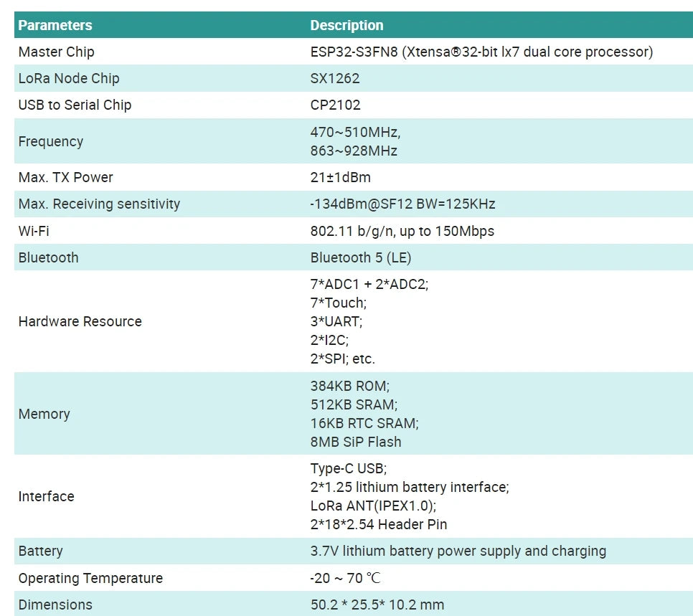
Task: Select the 863~928MHz frequency line
Action: click(354, 151)
